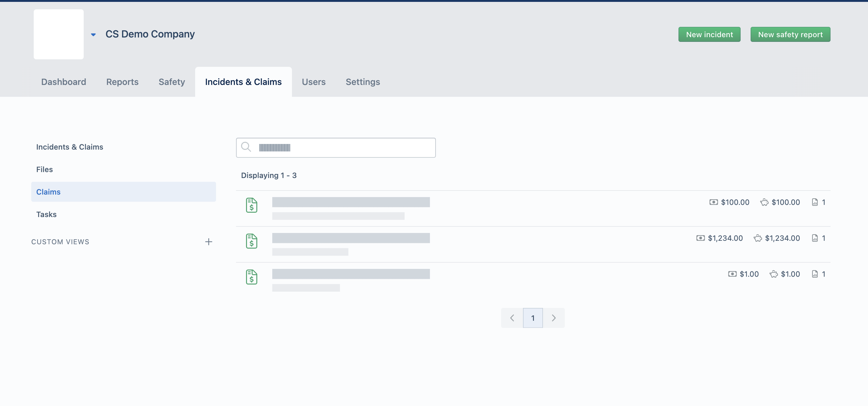Open the company switcher dropdown arrow
This screenshot has width=868, height=406.
pyautogui.click(x=93, y=35)
